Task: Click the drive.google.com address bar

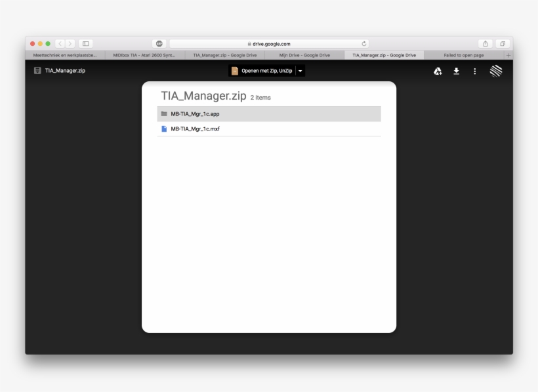Action: (269, 44)
